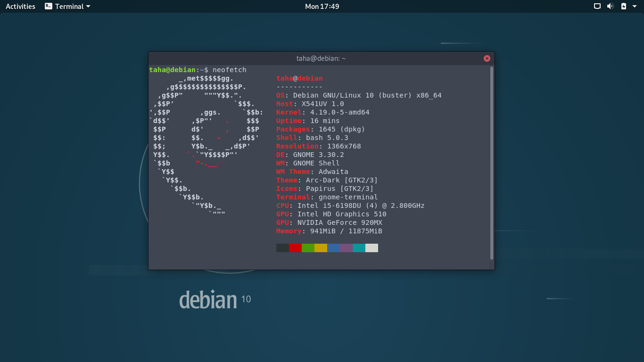
Task: Click the terminal vertical scrollbar
Action: [492, 163]
